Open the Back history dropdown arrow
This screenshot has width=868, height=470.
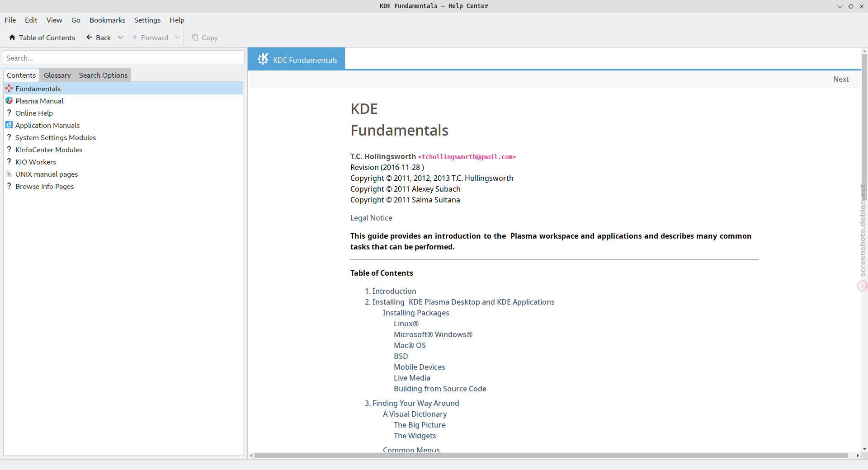[120, 38]
